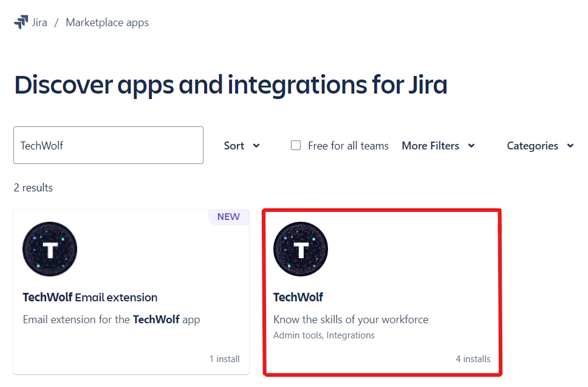
Task: Click the Categories chevron icon
Action: [570, 146]
